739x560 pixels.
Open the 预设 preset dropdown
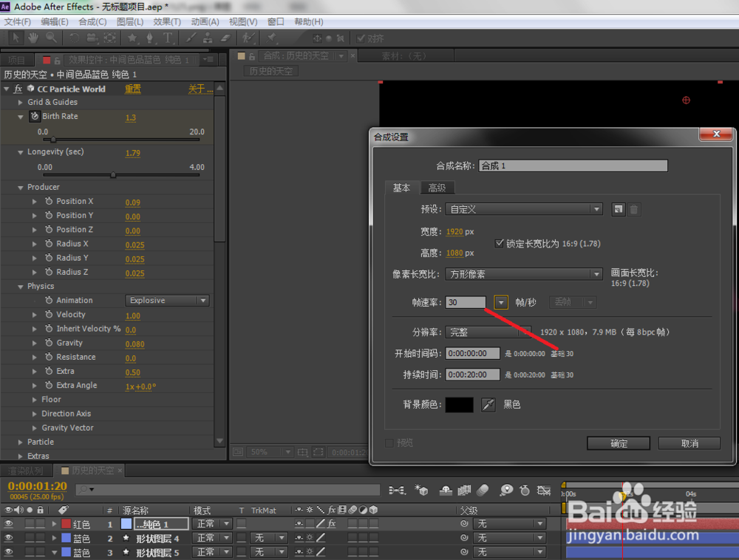pyautogui.click(x=596, y=208)
